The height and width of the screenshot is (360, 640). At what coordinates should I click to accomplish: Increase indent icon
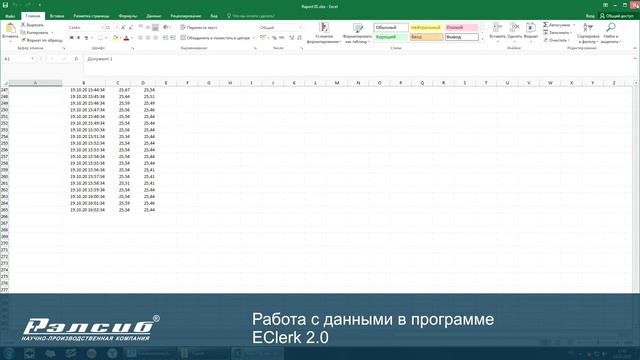point(173,38)
